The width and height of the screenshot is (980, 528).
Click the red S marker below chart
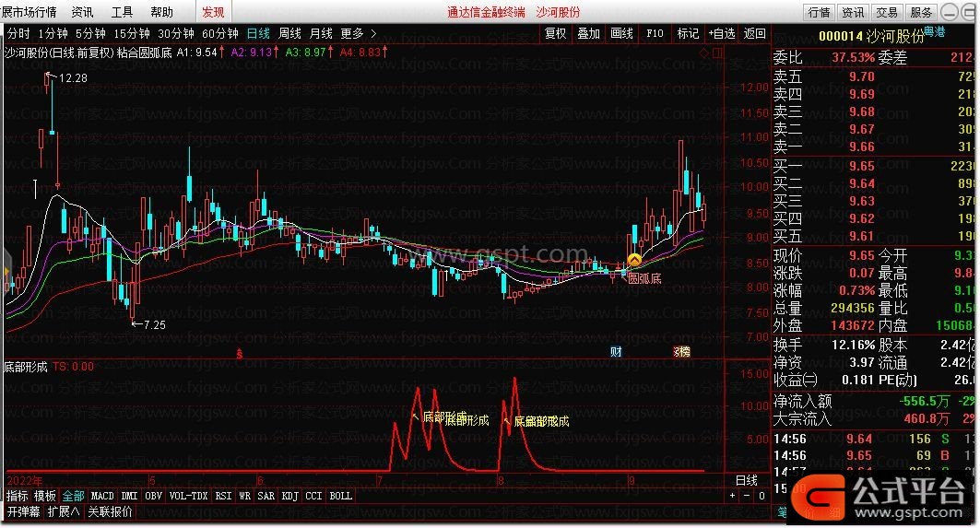point(240,354)
